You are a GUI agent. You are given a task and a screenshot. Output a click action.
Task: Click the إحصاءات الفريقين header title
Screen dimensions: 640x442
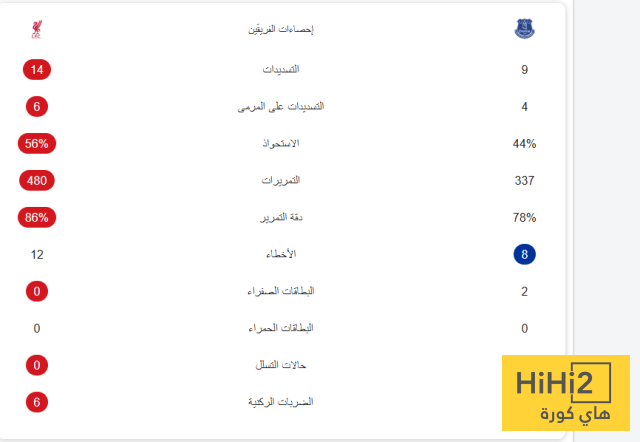280,29
